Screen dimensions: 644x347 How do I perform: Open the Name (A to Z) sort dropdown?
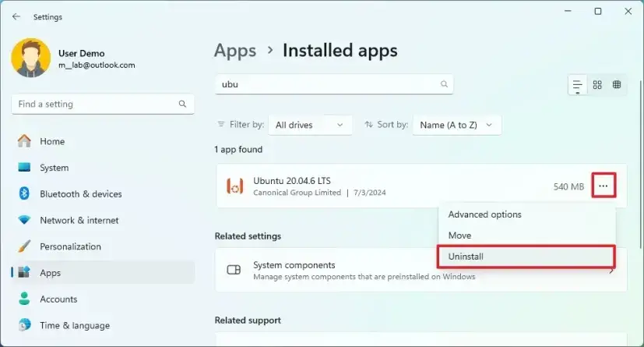(456, 125)
